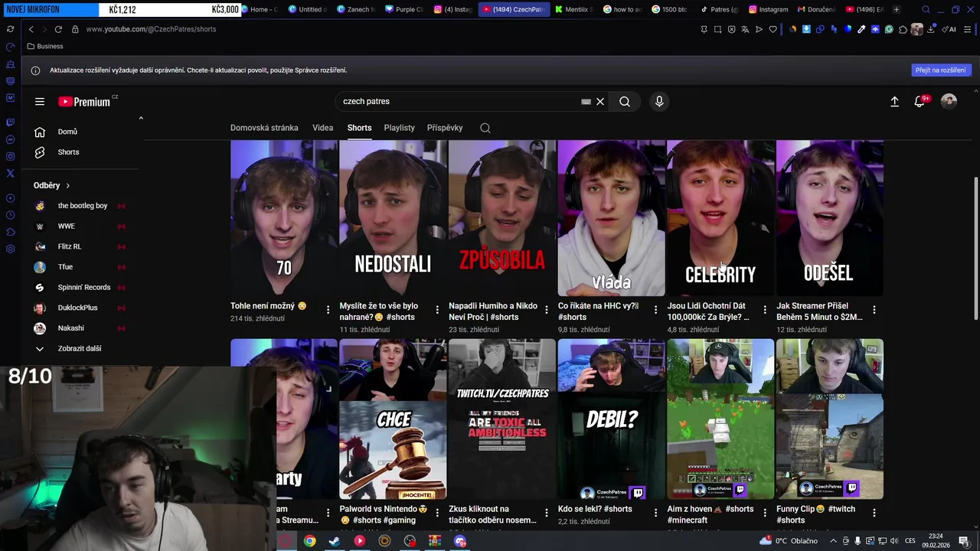Image resolution: width=980 pixels, height=551 pixels.
Task: Start voice search with microphone
Action: click(x=659, y=101)
